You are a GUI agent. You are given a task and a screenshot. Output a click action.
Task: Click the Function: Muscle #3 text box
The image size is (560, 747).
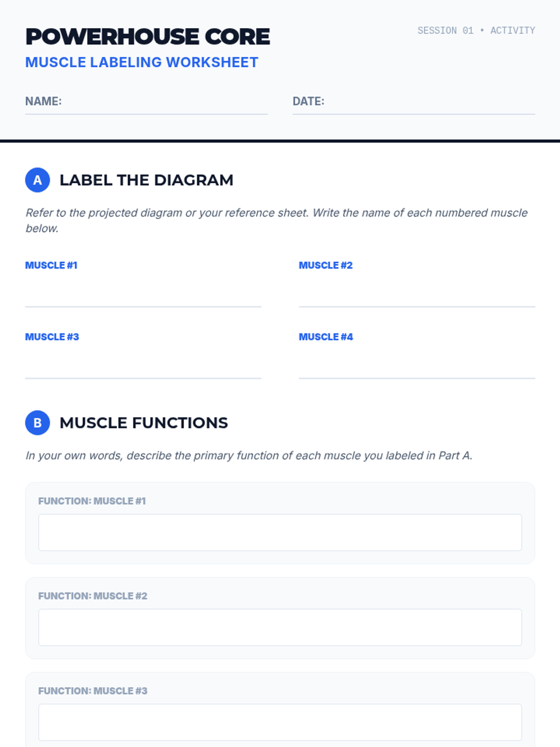click(280, 722)
